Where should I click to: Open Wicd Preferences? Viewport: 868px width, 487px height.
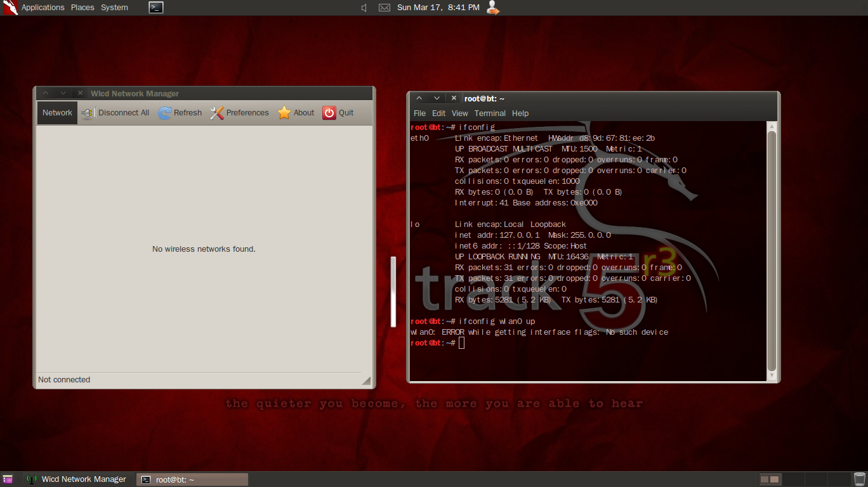(239, 113)
